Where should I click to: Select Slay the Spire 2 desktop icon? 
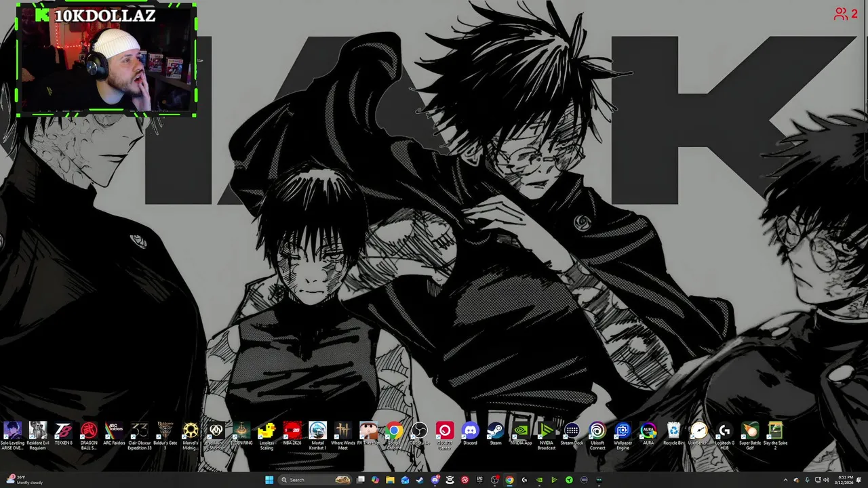[775, 436]
